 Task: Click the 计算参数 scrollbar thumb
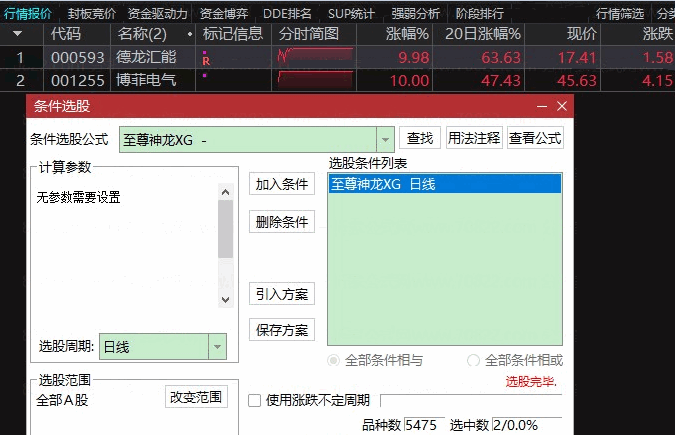pyautogui.click(x=225, y=229)
